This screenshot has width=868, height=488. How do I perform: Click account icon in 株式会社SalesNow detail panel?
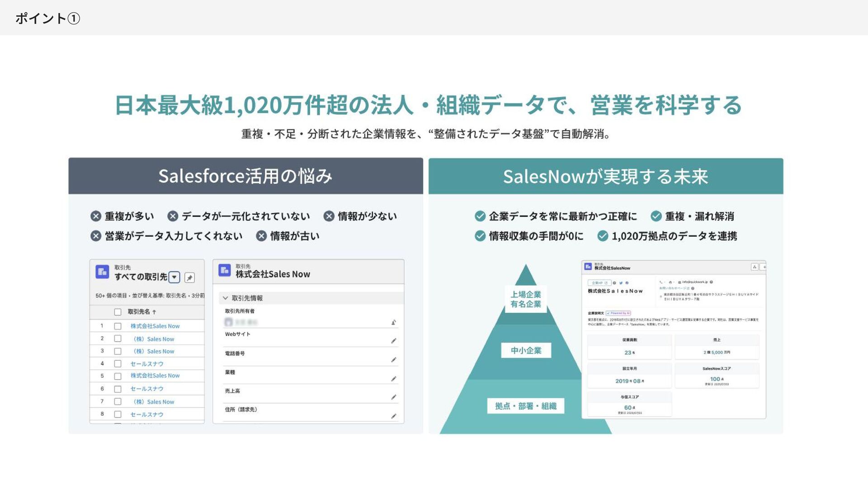point(588,267)
